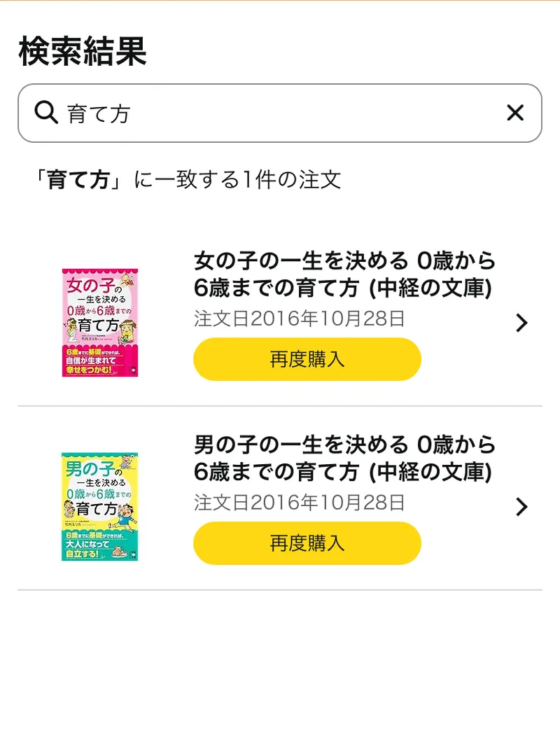Screen dimensions: 560x747
Task: Click the order date under the 女の子 book
Action: point(300,319)
